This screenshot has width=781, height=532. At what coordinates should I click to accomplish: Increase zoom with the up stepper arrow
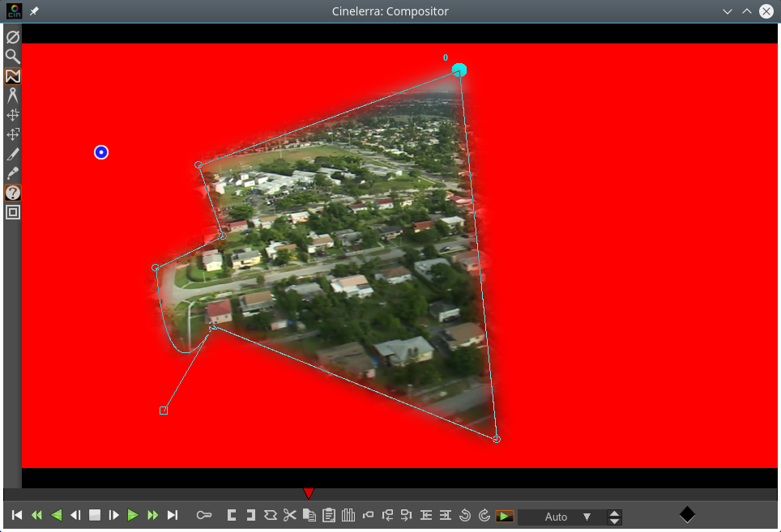615,513
